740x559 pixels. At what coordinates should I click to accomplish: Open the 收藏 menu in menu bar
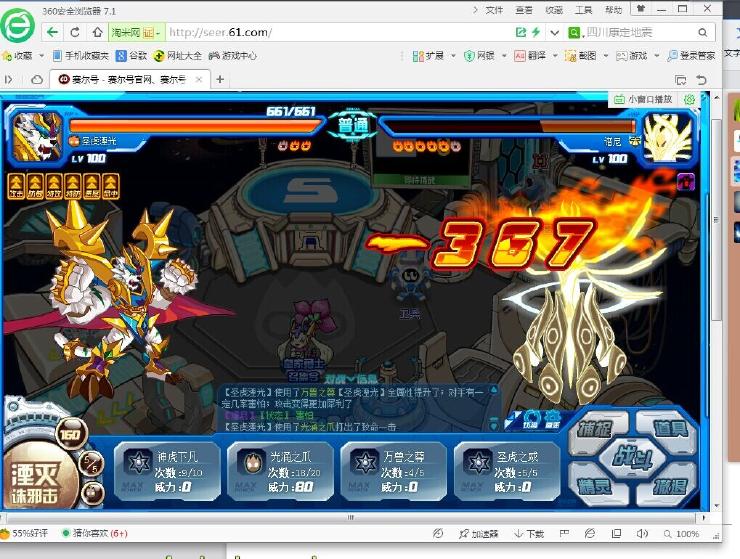(554, 9)
